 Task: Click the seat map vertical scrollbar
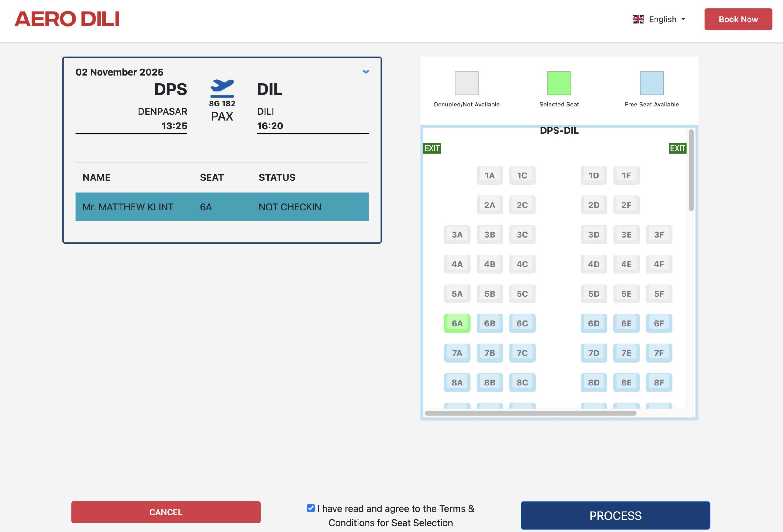point(691,170)
